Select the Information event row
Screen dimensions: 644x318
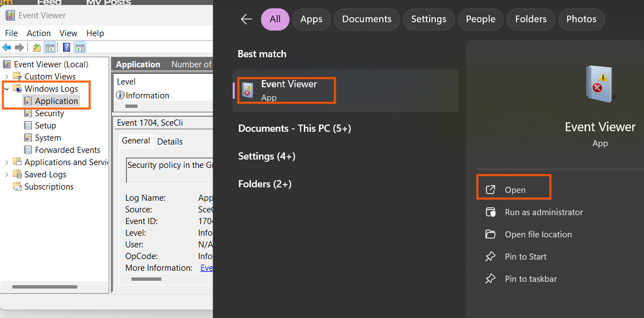pyautogui.click(x=164, y=96)
